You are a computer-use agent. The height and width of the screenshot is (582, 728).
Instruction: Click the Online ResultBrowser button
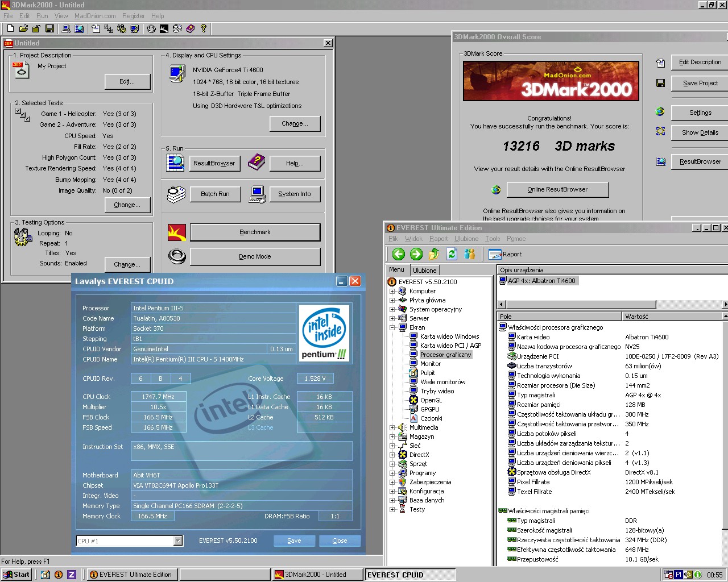(557, 189)
